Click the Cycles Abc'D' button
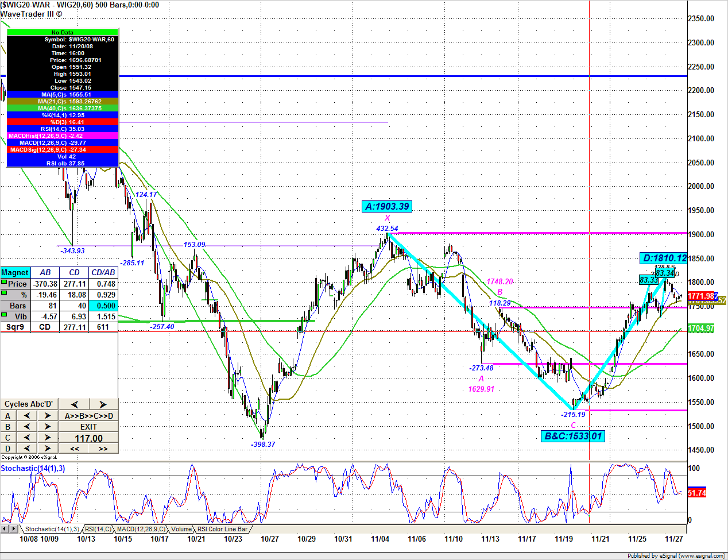This screenshot has width=728, height=560. [29, 404]
